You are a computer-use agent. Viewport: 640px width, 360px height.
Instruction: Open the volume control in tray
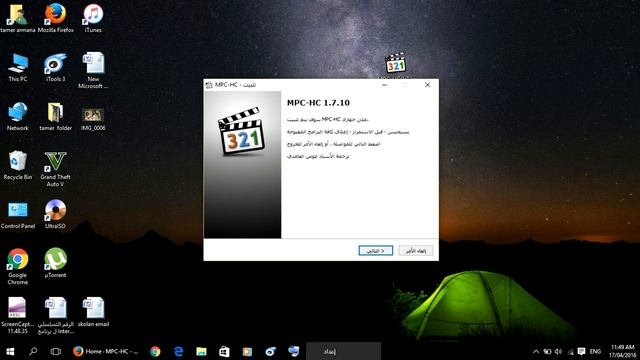[x=558, y=351]
